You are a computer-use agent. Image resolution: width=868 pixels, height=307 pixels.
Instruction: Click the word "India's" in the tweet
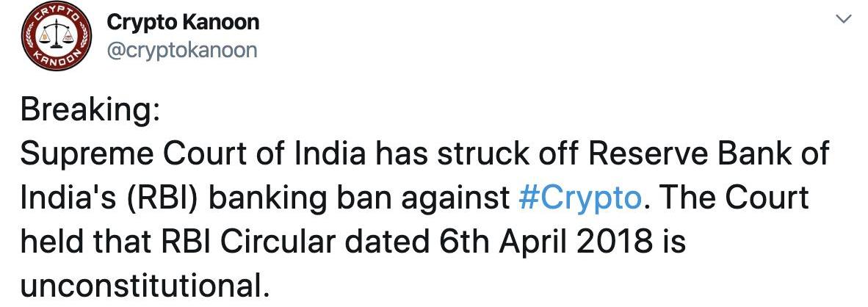(x=65, y=199)
